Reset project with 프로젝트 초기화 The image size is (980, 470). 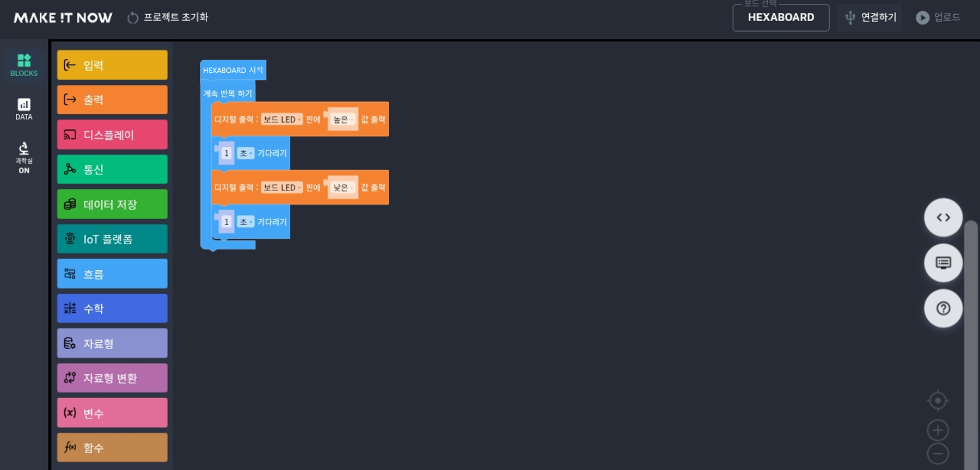168,17
